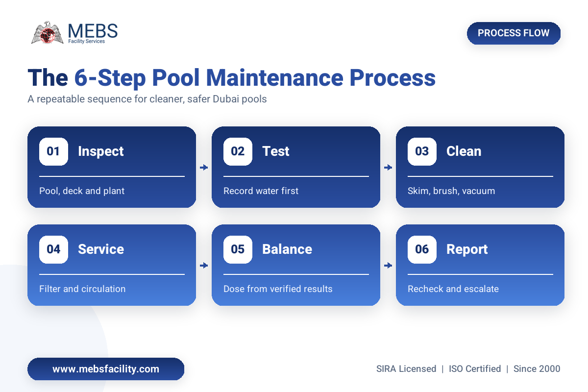The width and height of the screenshot is (588, 392).
Task: Click 'Skim, brush, vacuum' description
Action: 451,191
